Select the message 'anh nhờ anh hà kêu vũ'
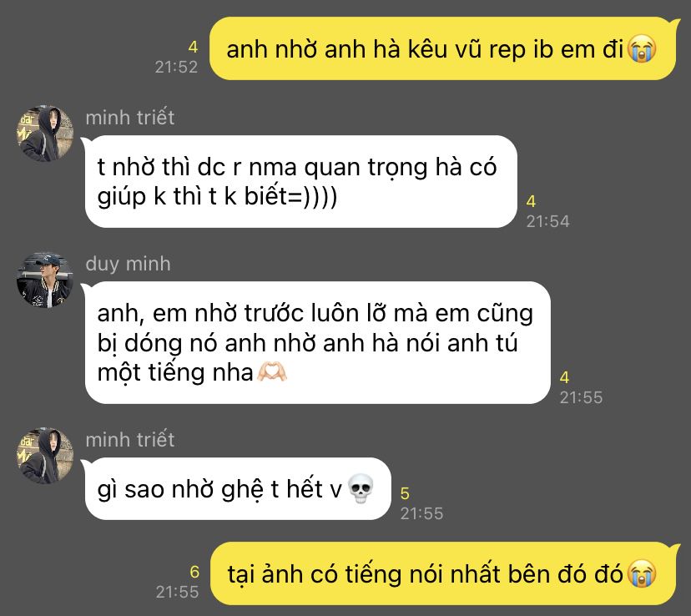The width and height of the screenshot is (691, 616). click(442, 48)
